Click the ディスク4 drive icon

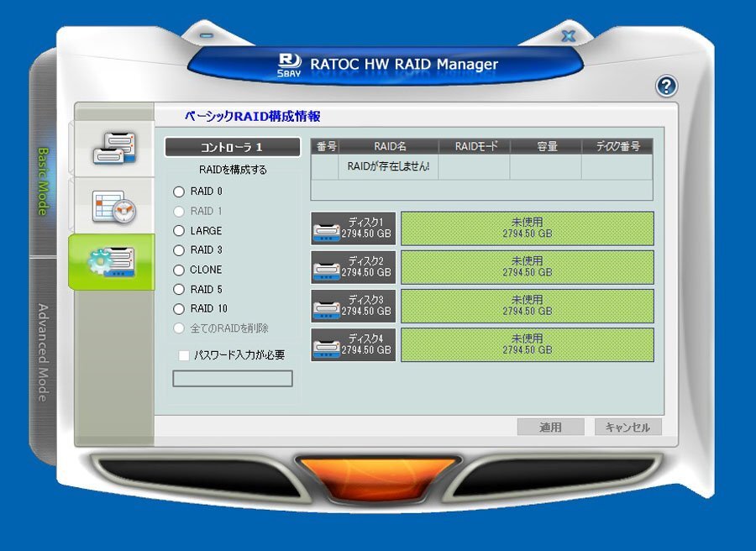click(327, 348)
